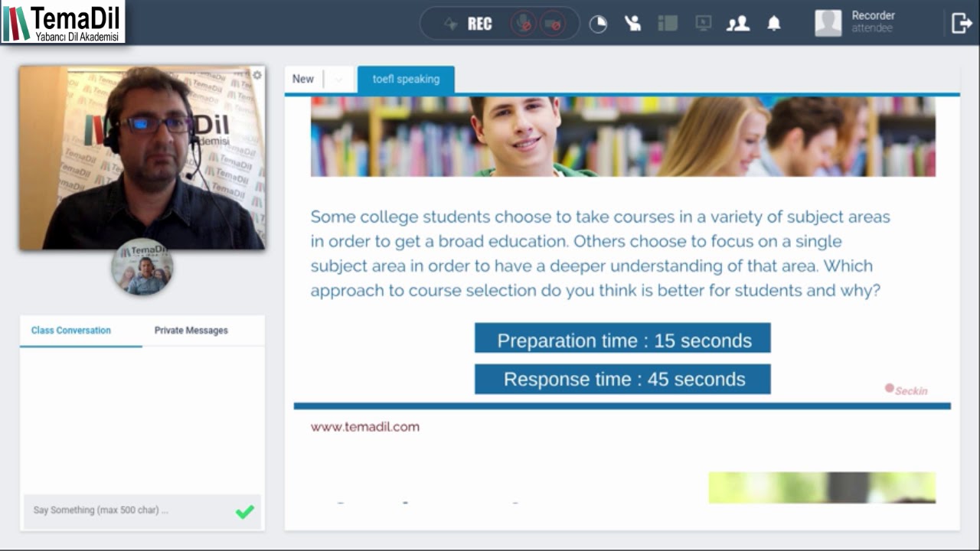Click the round presenter avatar thumbnail
Screen dimensions: 980x551
(x=142, y=267)
